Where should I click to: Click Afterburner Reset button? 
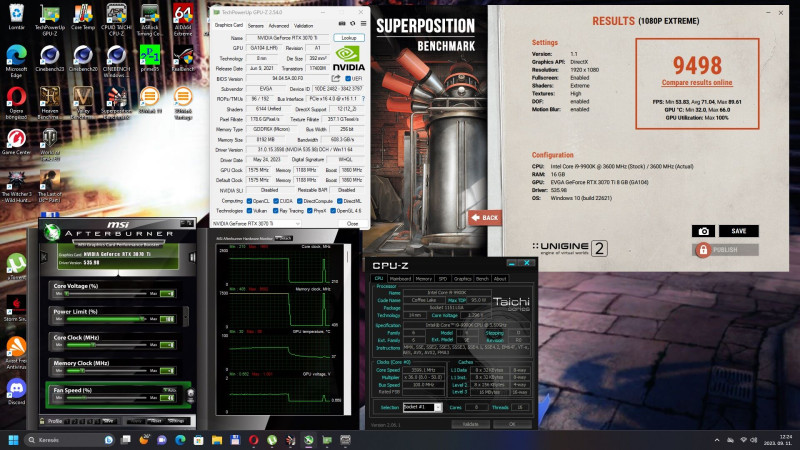point(156,421)
